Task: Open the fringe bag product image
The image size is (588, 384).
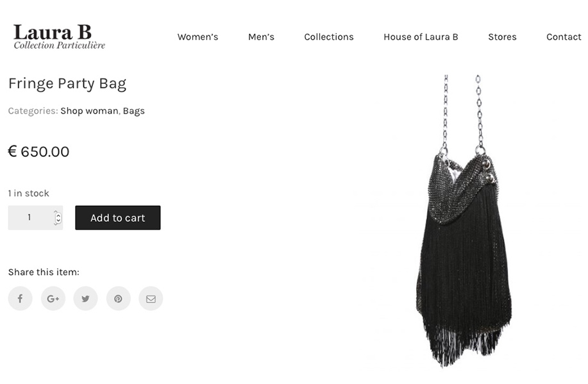Action: click(x=464, y=221)
